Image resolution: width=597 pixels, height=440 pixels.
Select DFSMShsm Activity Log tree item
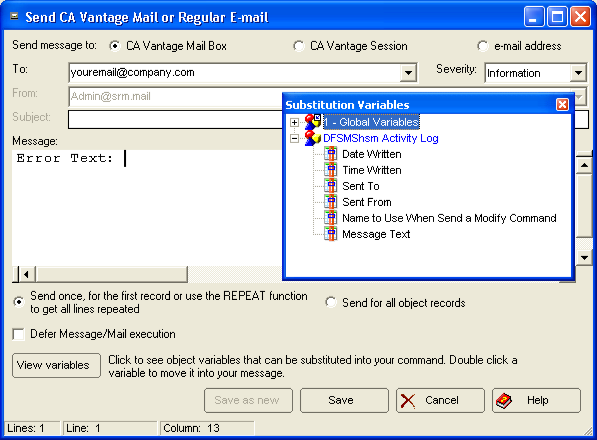tap(381, 138)
